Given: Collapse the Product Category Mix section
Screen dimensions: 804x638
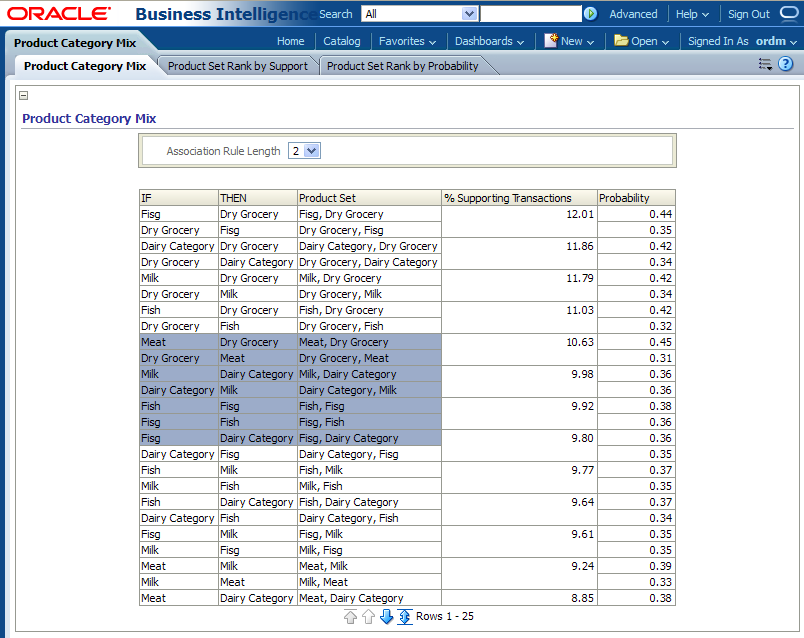Looking at the screenshot, I should point(24,96).
